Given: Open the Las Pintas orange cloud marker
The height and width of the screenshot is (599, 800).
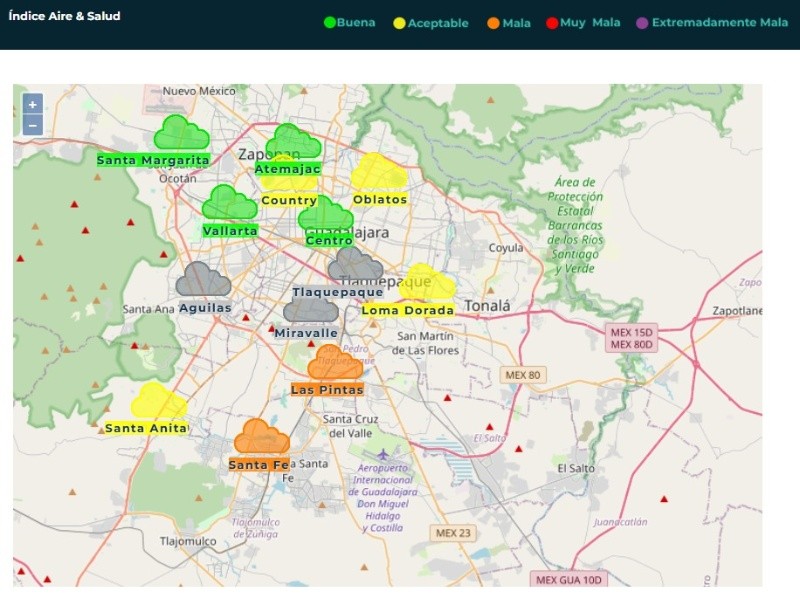Looking at the screenshot, I should click(335, 362).
